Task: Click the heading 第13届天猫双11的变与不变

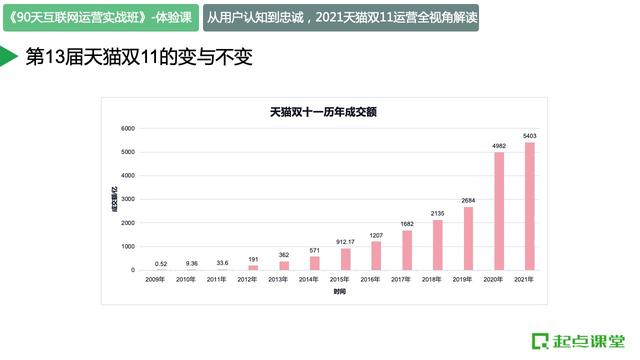Action: pos(139,56)
